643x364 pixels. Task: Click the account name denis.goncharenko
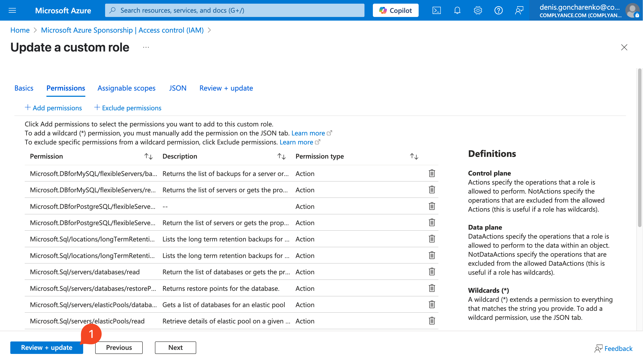tap(580, 7)
